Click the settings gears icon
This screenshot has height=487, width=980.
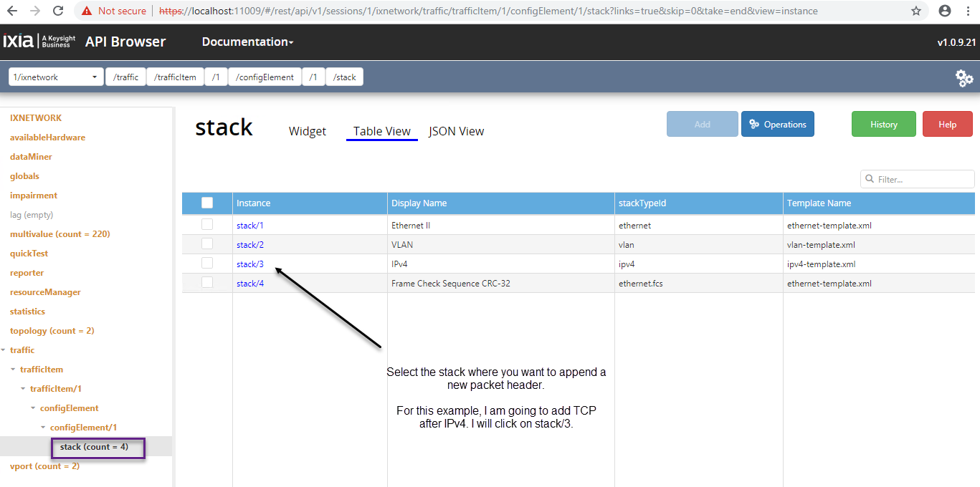(964, 78)
